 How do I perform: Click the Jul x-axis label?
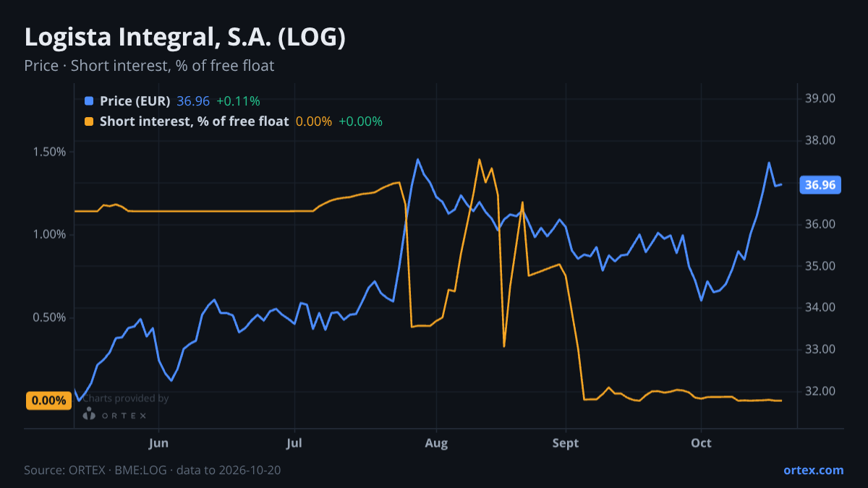(x=294, y=443)
